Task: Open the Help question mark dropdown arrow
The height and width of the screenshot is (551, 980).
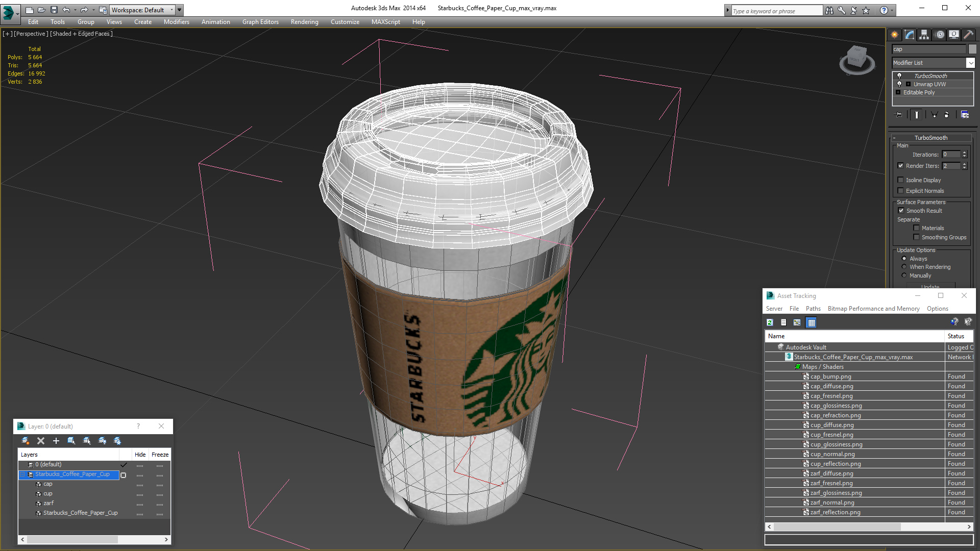Action: point(892,10)
